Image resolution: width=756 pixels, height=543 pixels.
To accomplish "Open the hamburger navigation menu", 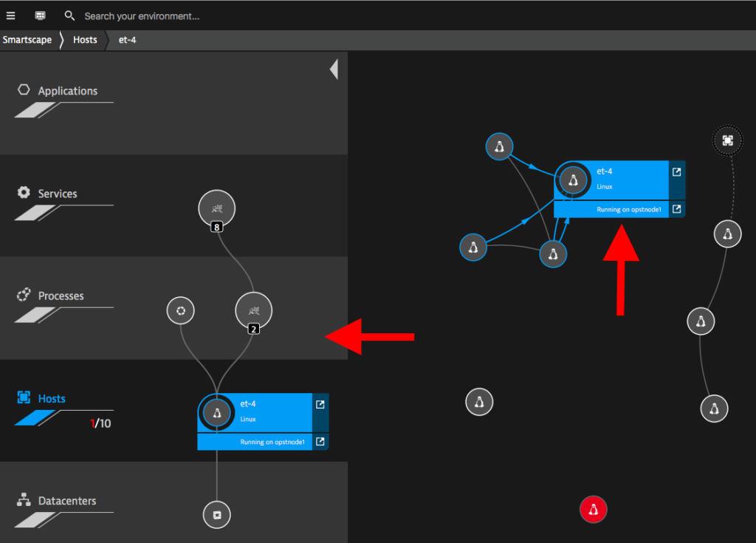I will [x=10, y=16].
